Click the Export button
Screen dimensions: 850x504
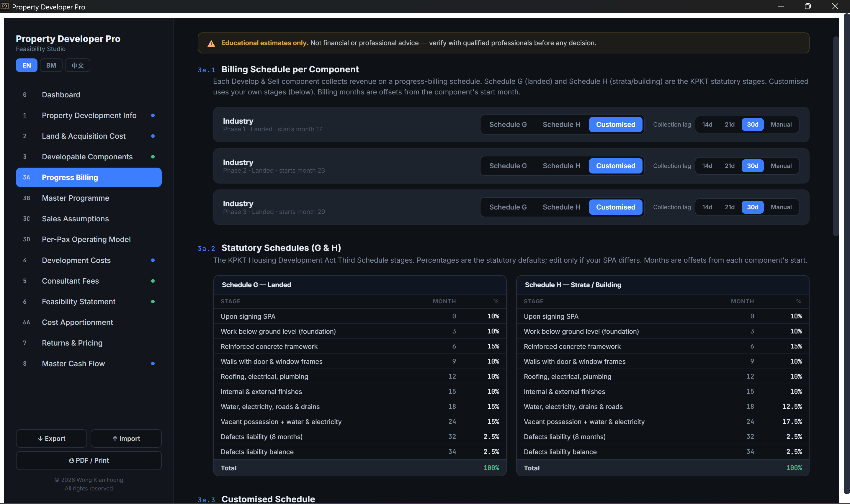(x=51, y=438)
